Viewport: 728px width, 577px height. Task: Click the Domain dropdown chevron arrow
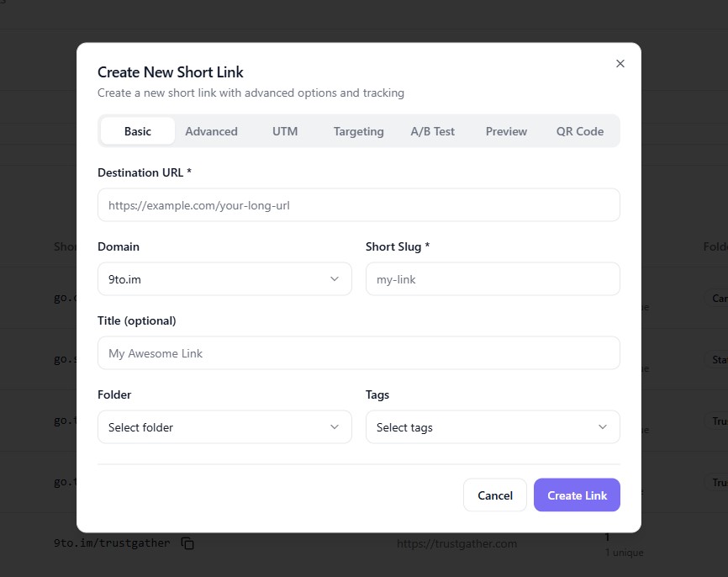(335, 279)
